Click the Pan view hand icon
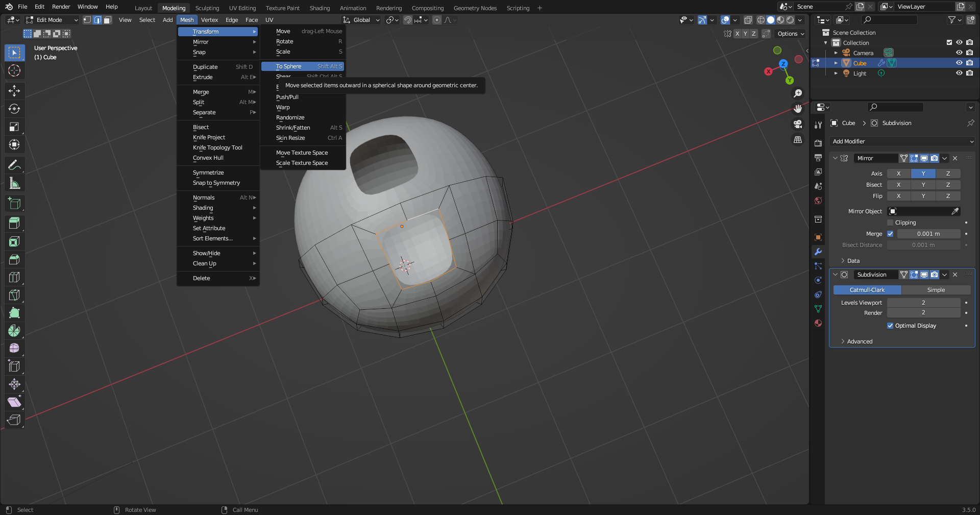This screenshot has height=515, width=980. (x=798, y=109)
